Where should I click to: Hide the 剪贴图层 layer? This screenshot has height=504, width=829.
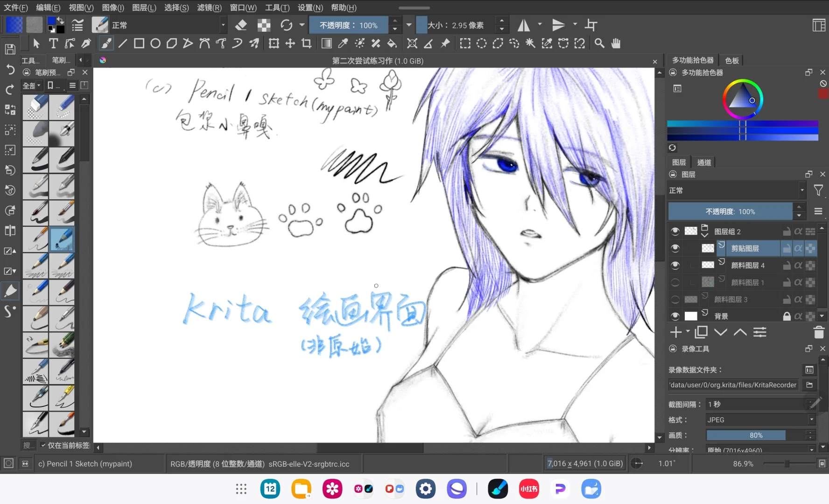pyautogui.click(x=675, y=248)
